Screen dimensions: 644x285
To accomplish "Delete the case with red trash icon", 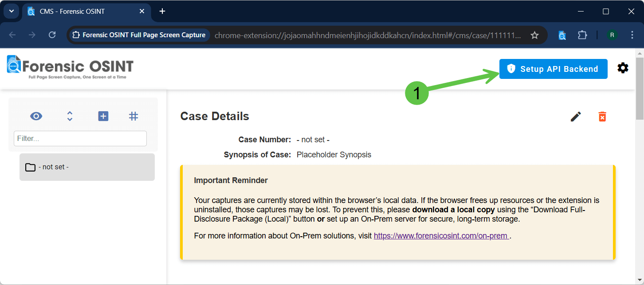I will [602, 117].
